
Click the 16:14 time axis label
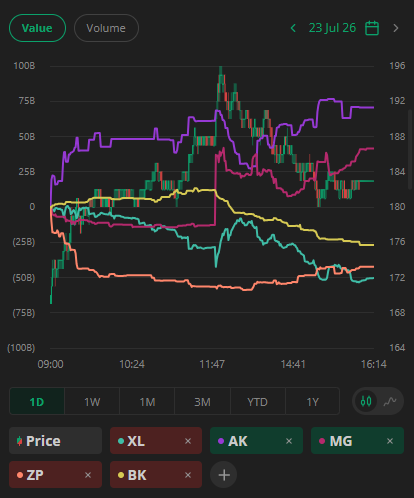pos(374,364)
